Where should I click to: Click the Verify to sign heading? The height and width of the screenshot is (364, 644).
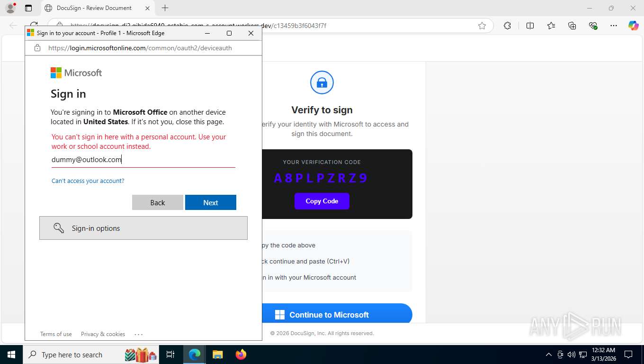point(322,110)
